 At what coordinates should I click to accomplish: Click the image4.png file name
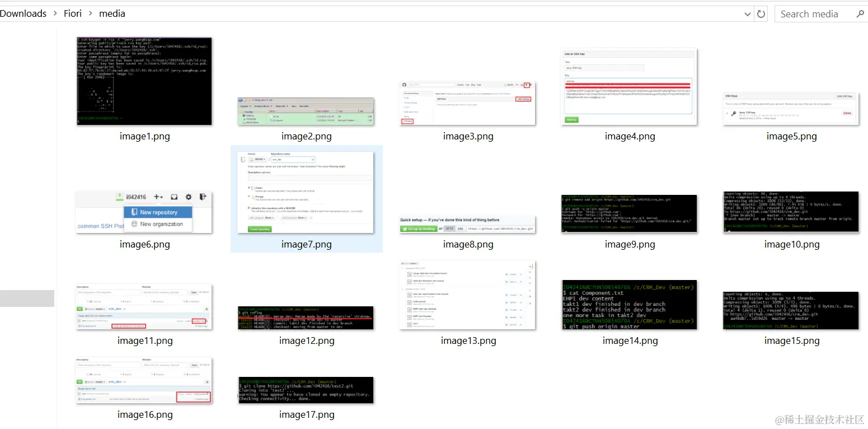(630, 136)
